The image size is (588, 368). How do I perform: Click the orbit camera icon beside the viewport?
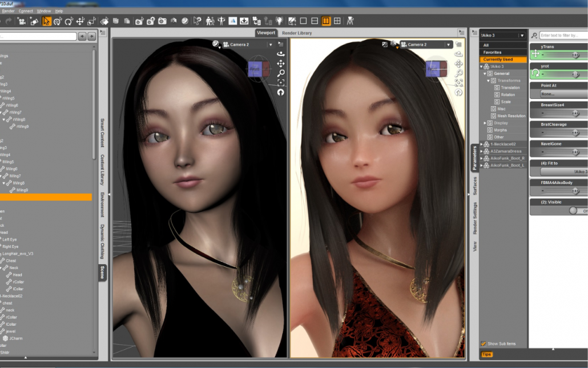(280, 53)
